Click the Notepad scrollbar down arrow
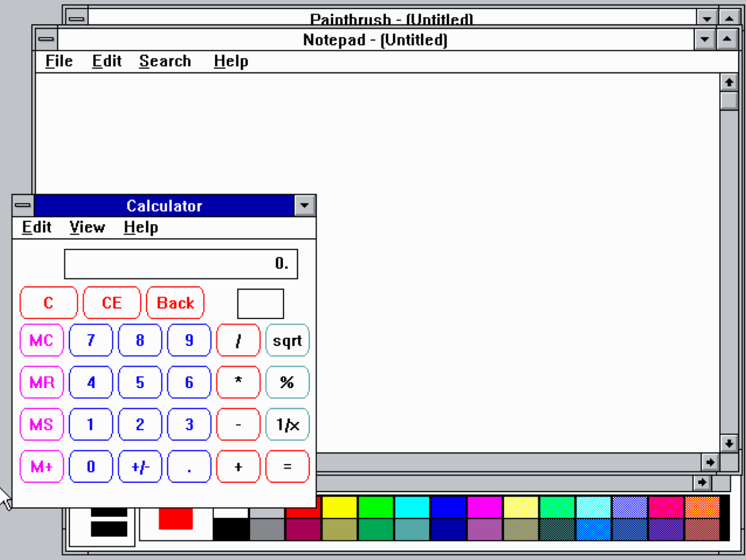Viewport: 746px width, 560px height. click(728, 443)
